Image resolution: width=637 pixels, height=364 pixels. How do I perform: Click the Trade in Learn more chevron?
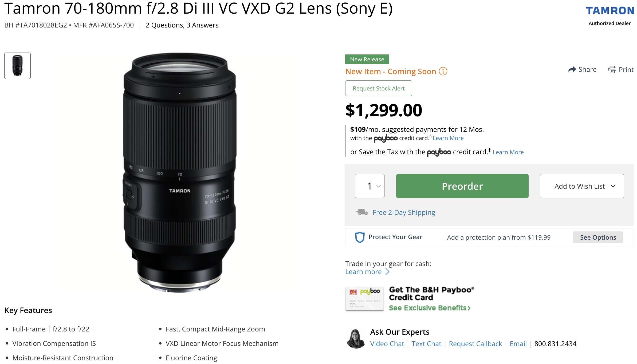[x=388, y=272]
